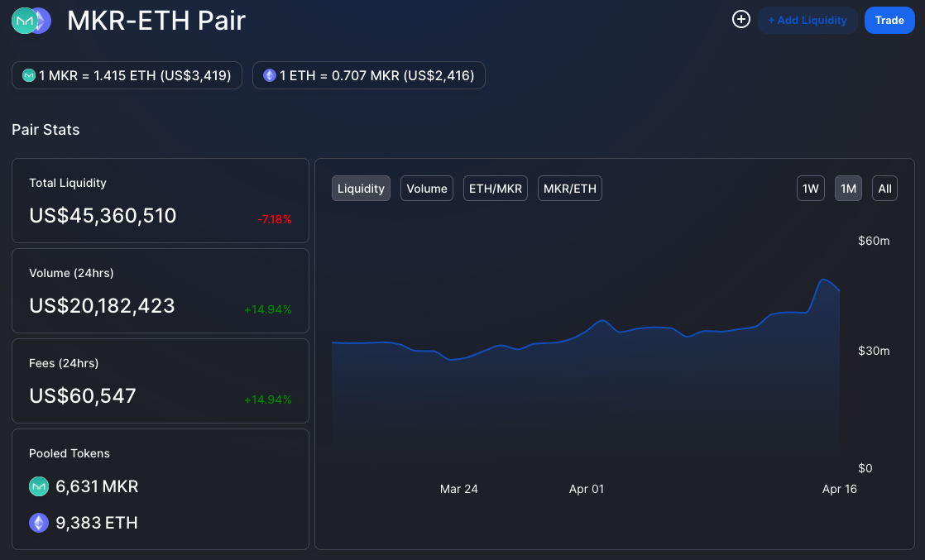Screen dimensions: 925x560
Task: Click the liquidity chart peak near Apr 16
Action: coord(823,280)
